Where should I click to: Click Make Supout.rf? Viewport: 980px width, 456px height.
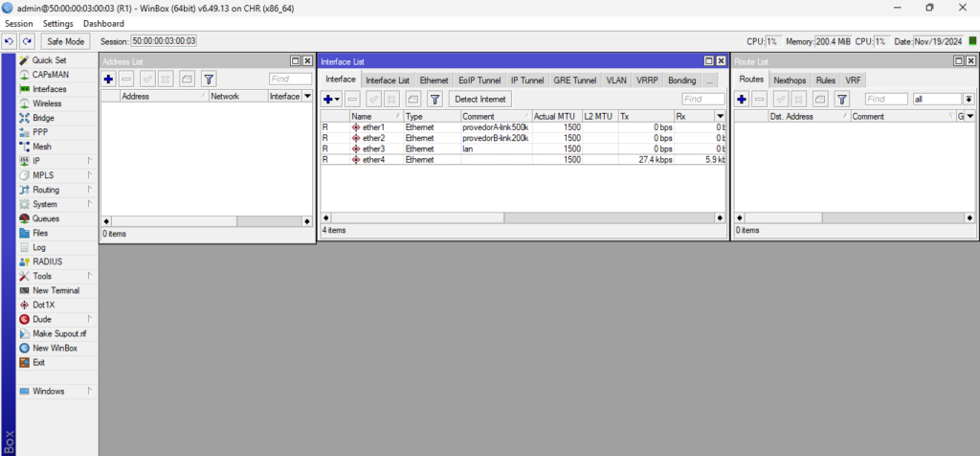[59, 334]
